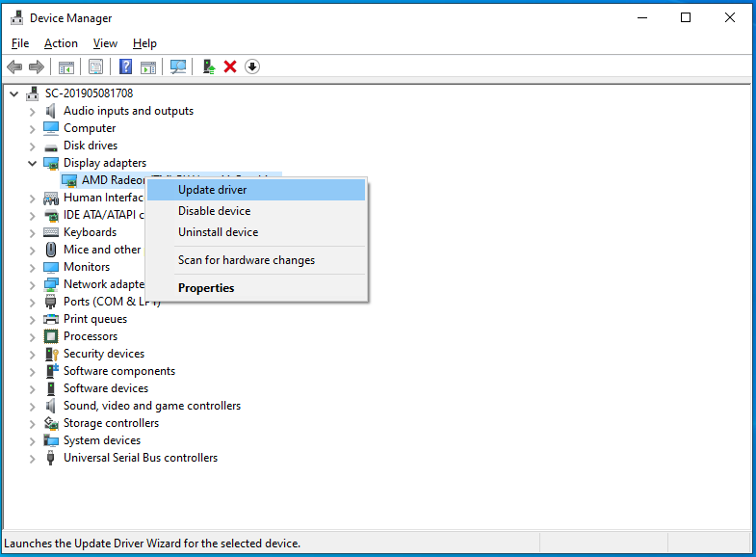
Task: Click the blue Help question mark icon
Action: point(125,66)
